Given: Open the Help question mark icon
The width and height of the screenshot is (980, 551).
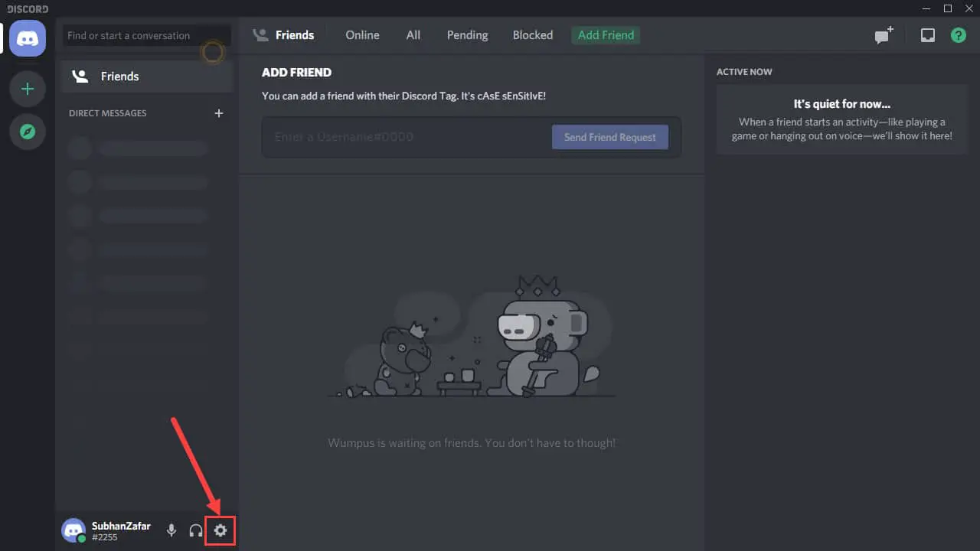Looking at the screenshot, I should pos(959,35).
